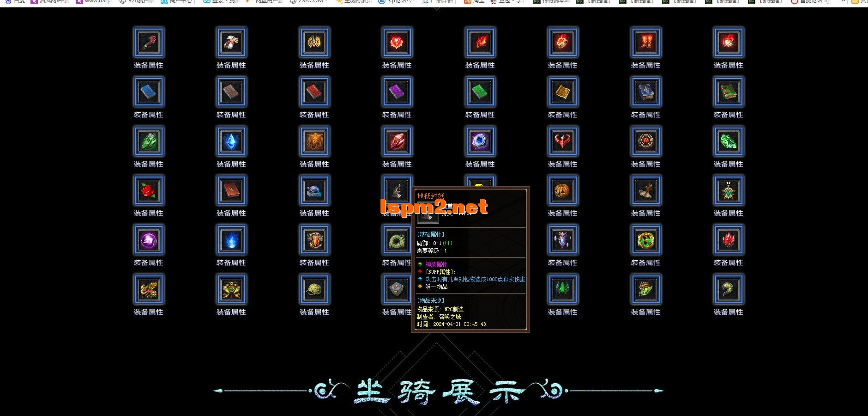Click the gray statue icon beside tooltip
868x416 pixels.
pos(397,190)
